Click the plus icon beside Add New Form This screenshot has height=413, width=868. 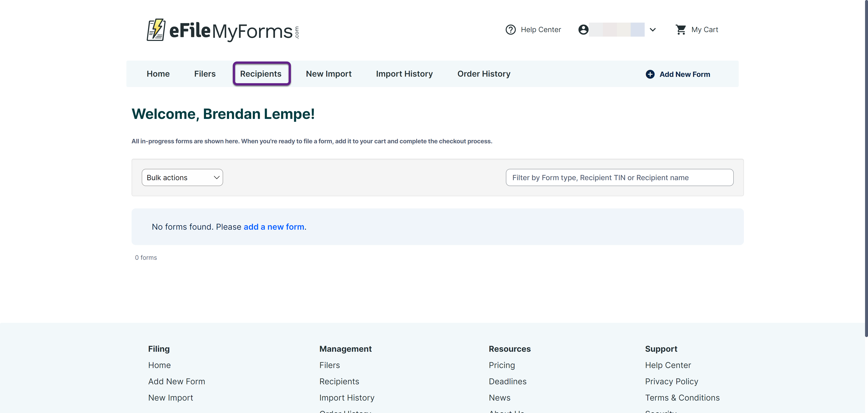[650, 74]
